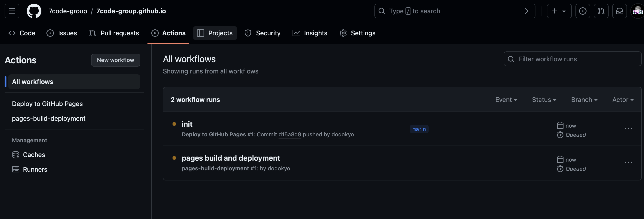The width and height of the screenshot is (644, 219).
Task: Expand the Actor filter dropdown
Action: click(623, 100)
